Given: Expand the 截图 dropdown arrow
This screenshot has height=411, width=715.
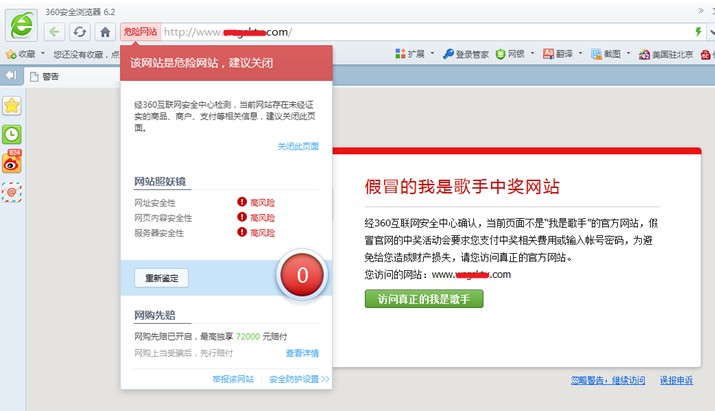Looking at the screenshot, I should click(x=628, y=53).
